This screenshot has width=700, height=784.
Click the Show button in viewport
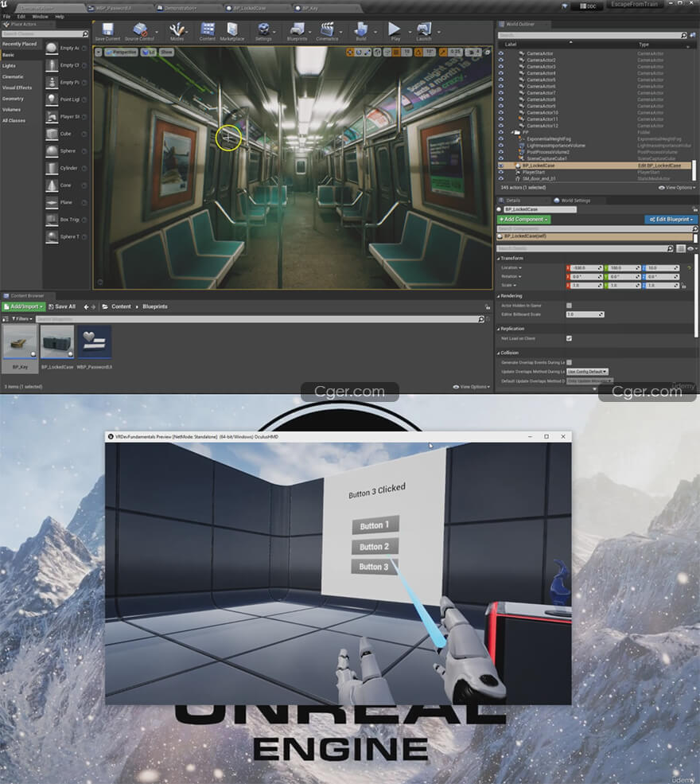(166, 52)
